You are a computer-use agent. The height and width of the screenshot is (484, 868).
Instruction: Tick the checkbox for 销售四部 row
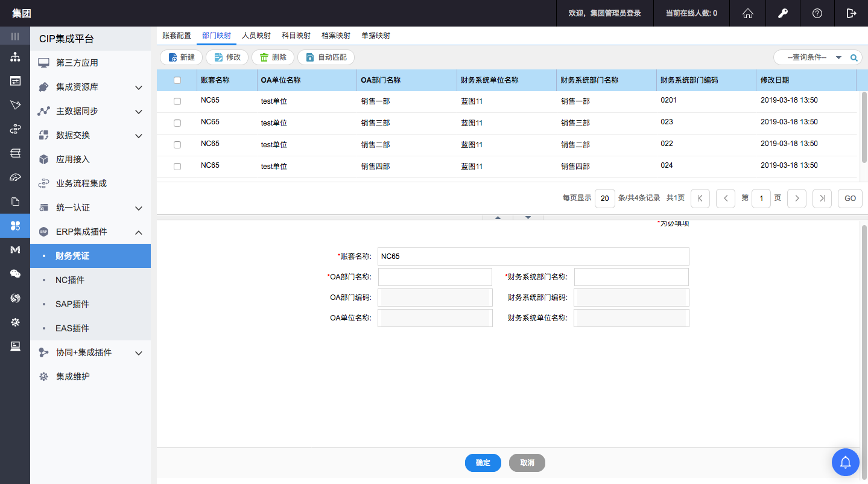click(x=177, y=167)
